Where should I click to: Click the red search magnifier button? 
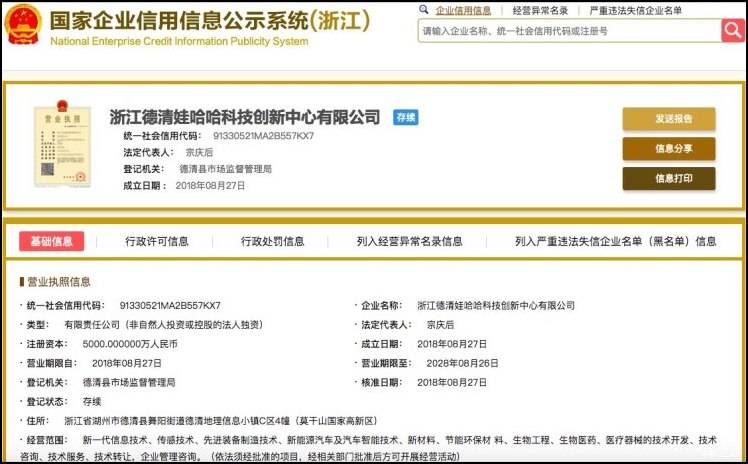[x=733, y=31]
